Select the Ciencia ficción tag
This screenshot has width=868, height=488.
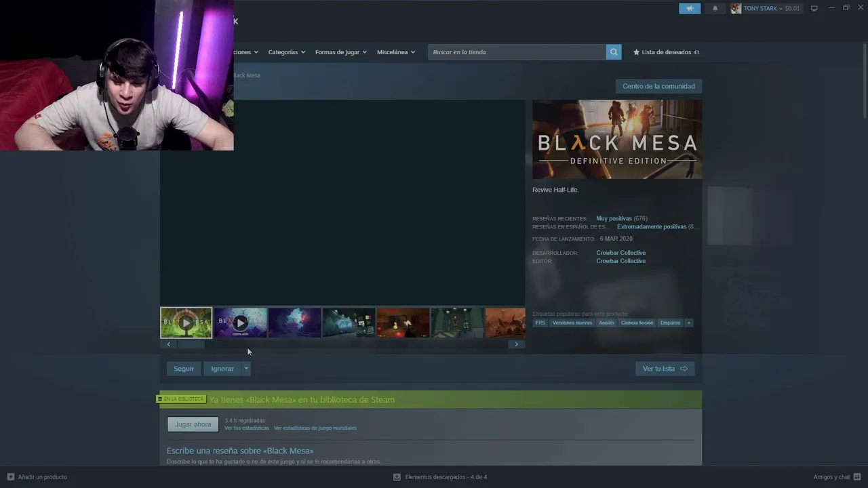click(x=637, y=323)
